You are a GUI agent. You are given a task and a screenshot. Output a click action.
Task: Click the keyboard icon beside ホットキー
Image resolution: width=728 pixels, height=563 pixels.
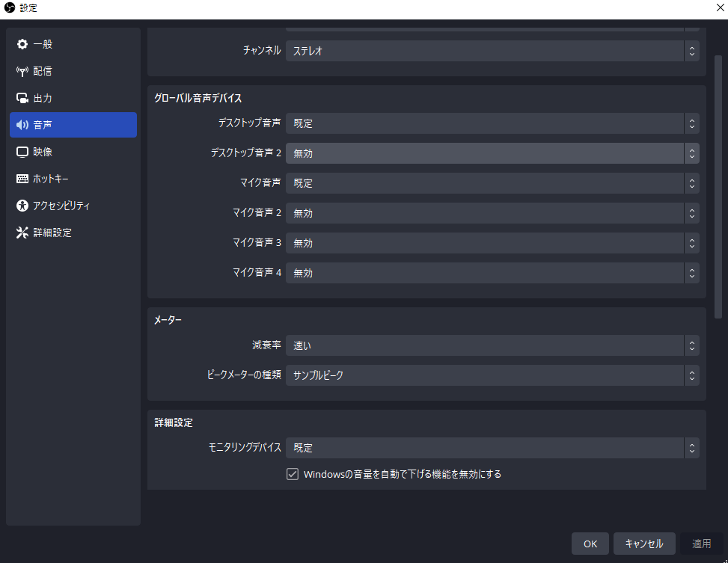click(x=22, y=179)
